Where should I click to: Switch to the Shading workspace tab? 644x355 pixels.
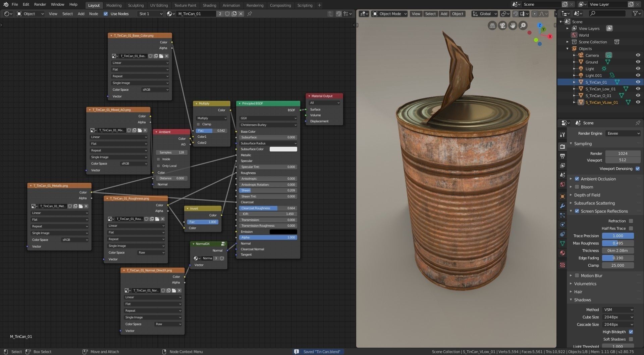[x=209, y=5]
